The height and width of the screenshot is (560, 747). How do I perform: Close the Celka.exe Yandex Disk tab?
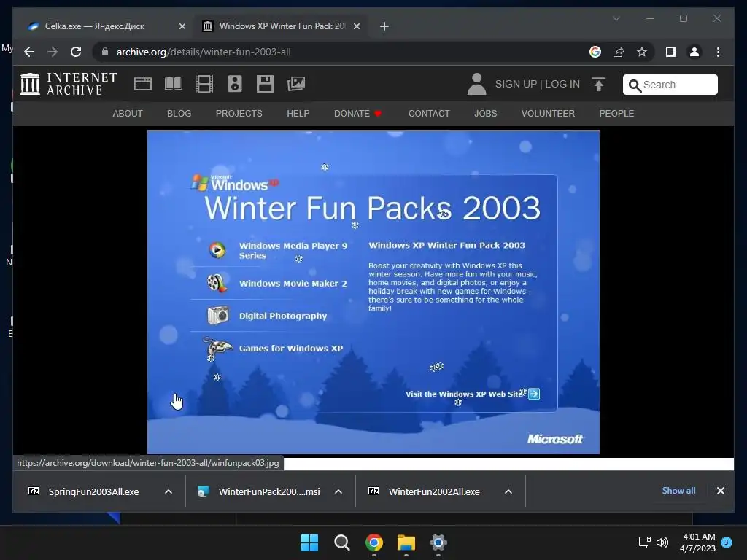(182, 26)
